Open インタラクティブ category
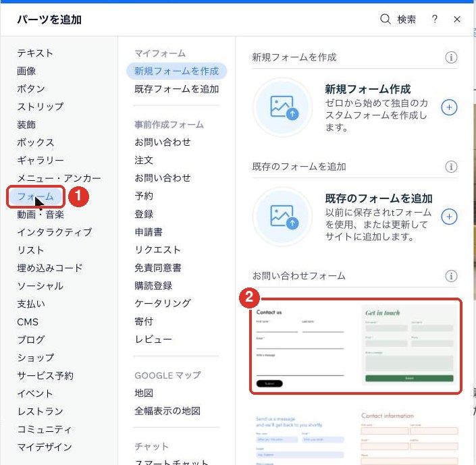Image resolution: width=476 pixels, height=465 pixels. coord(54,232)
